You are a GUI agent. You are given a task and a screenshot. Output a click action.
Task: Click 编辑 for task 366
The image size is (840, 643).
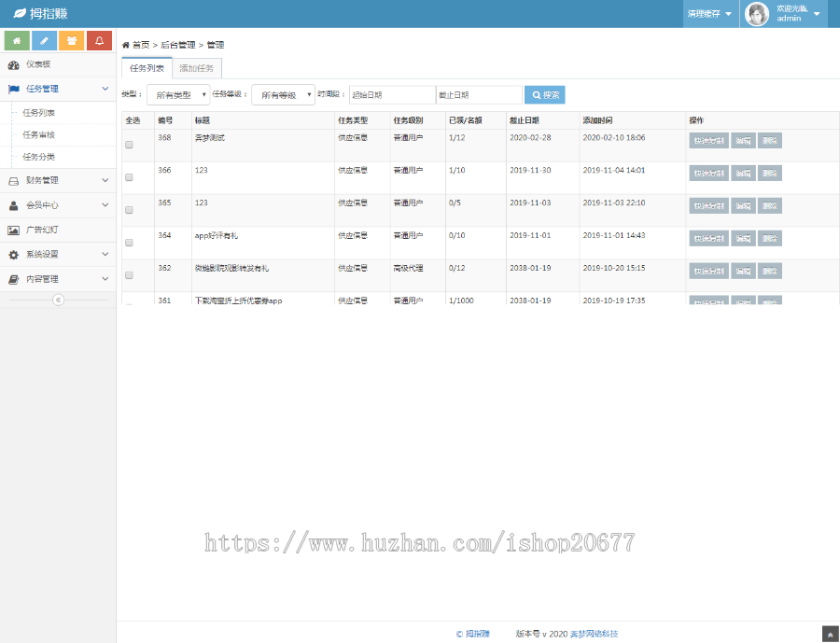[x=743, y=173]
